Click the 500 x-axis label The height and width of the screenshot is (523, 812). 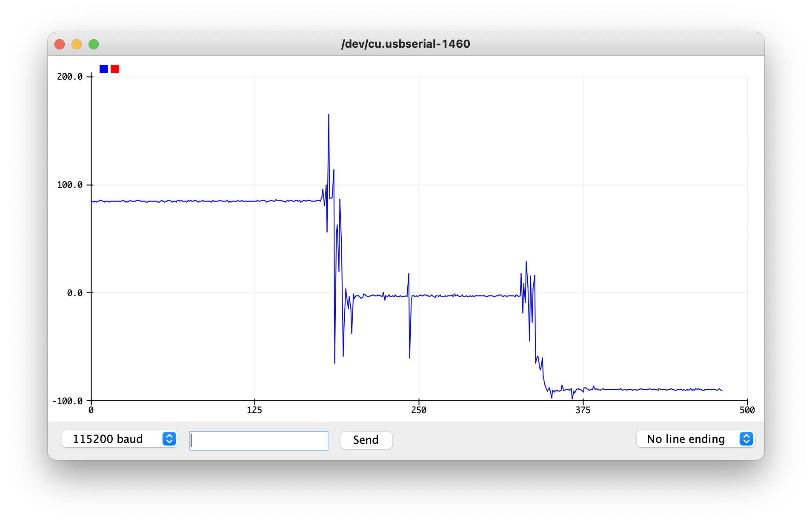pyautogui.click(x=747, y=410)
